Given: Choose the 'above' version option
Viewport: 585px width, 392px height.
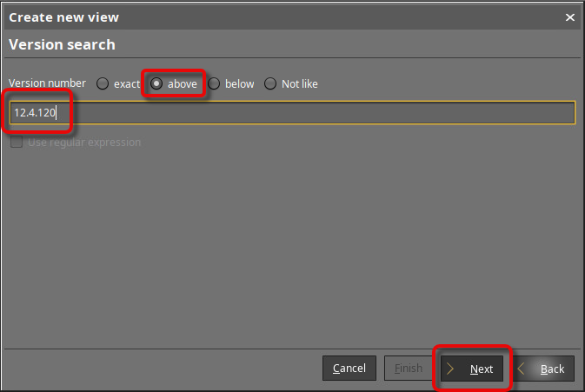Looking at the screenshot, I should [x=156, y=84].
